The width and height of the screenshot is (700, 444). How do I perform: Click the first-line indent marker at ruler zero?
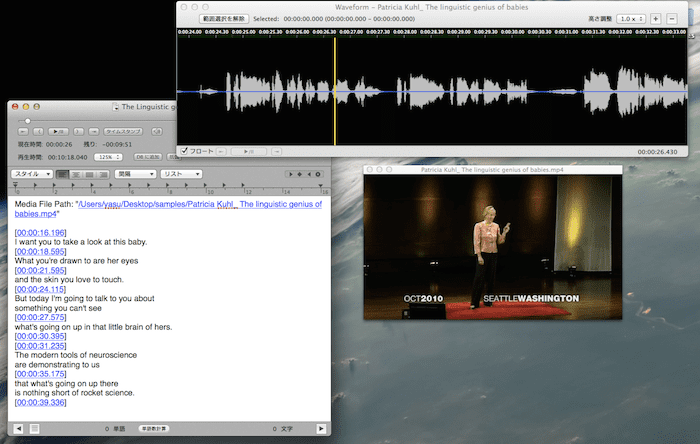[15, 185]
